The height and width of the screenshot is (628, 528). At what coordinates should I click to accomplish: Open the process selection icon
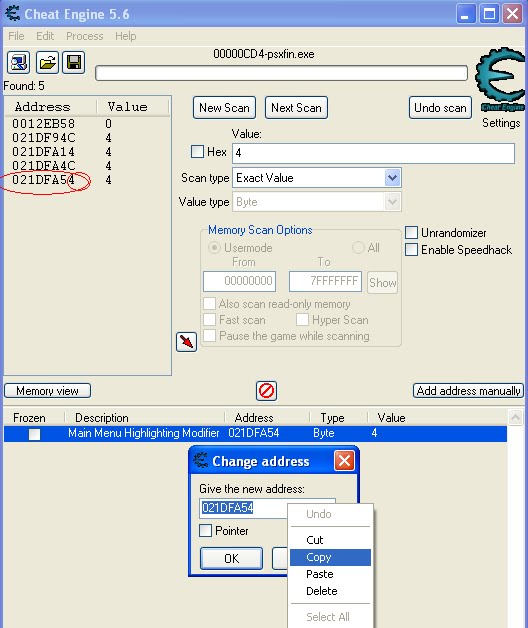pyautogui.click(x=18, y=62)
